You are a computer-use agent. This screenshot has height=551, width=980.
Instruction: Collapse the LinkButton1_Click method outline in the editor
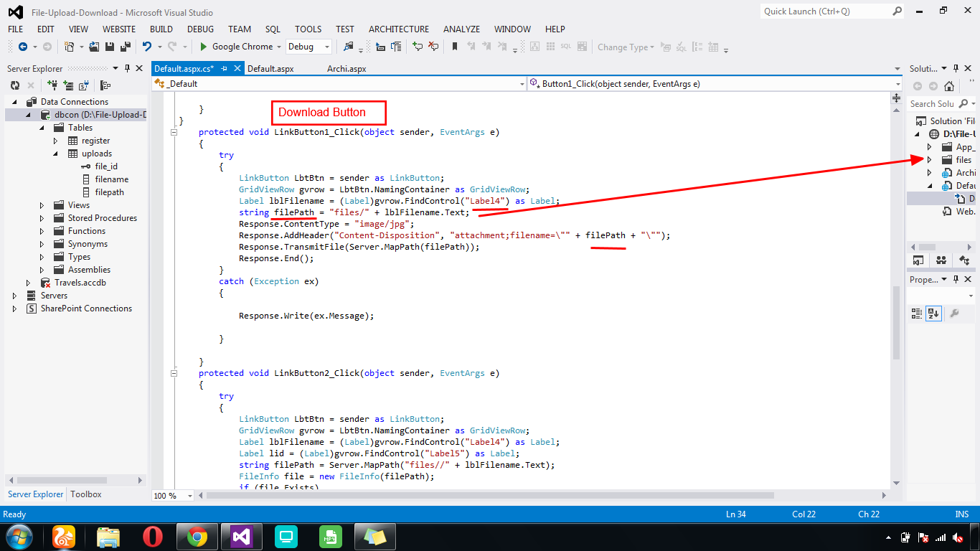(174, 132)
